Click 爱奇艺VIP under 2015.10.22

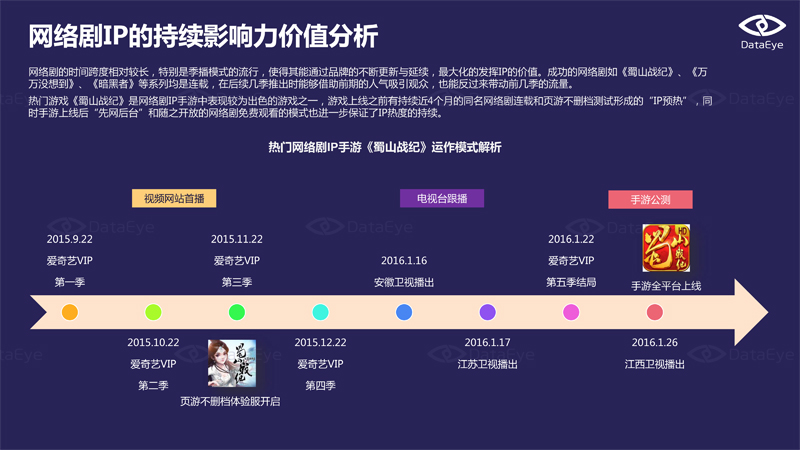pyautogui.click(x=153, y=364)
